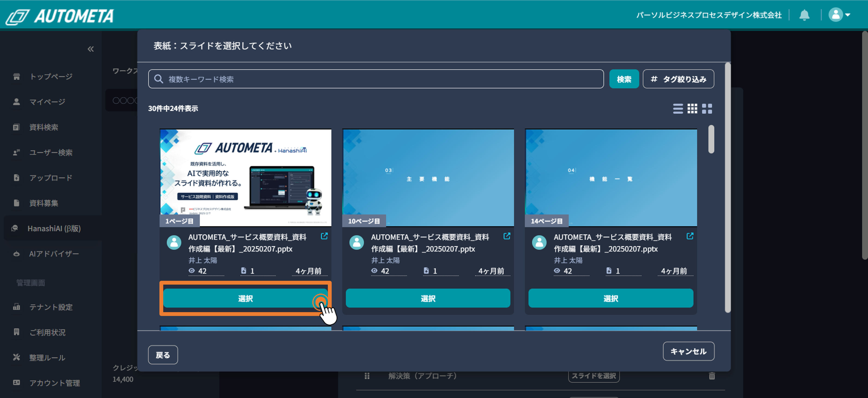This screenshot has width=868, height=398.
Task: Focus the 複数キーワード検索 search field
Action: [376, 79]
